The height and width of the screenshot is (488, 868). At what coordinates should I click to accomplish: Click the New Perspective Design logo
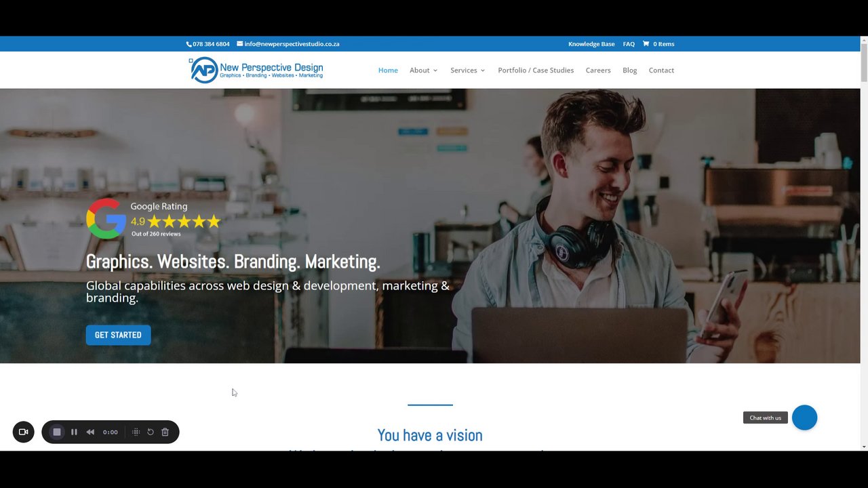[256, 70]
